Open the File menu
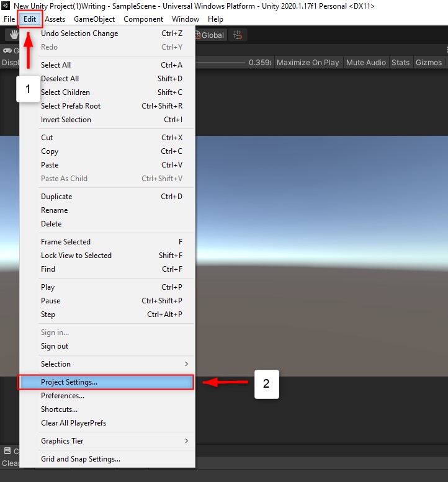448x482 pixels. (9, 19)
